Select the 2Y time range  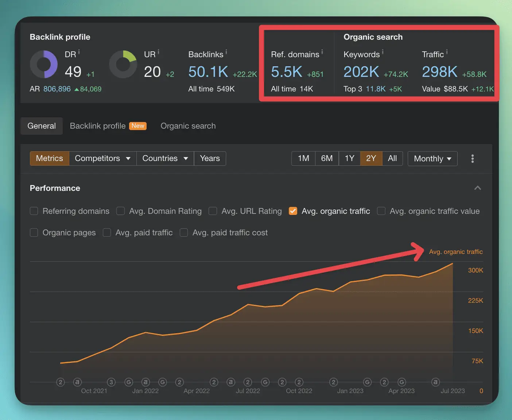click(x=371, y=158)
